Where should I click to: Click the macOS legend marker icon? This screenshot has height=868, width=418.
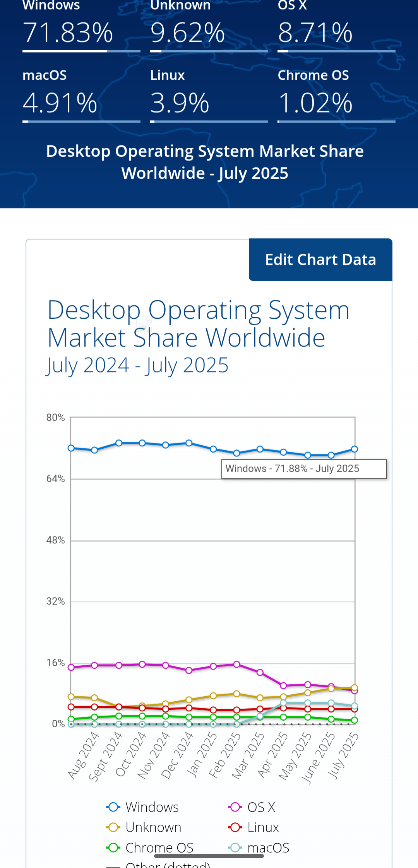click(235, 848)
